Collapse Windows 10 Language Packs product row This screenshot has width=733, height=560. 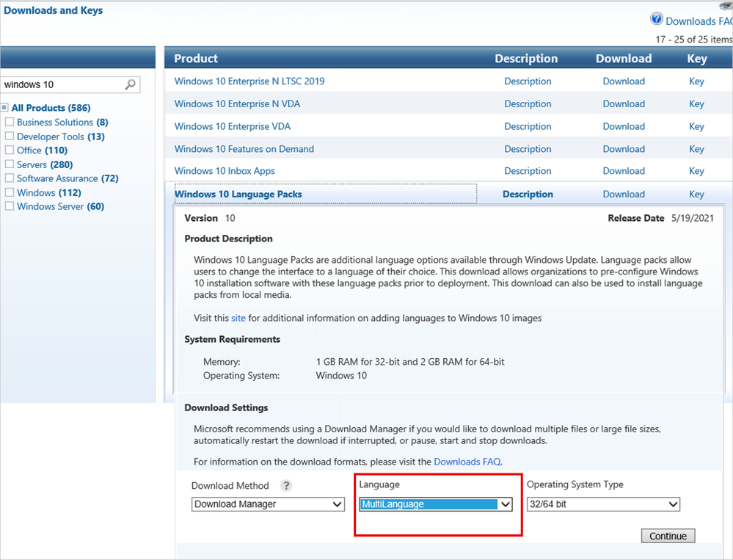[x=238, y=194]
